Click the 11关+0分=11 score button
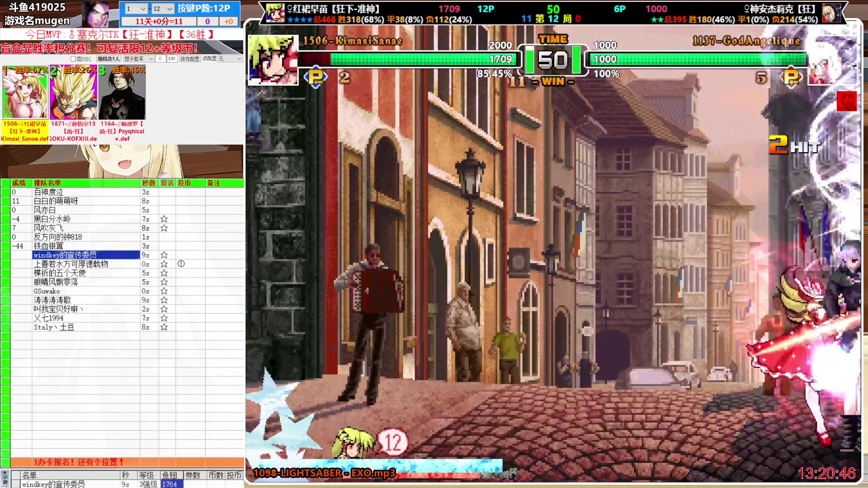This screenshot has height=488, width=868. click(159, 21)
